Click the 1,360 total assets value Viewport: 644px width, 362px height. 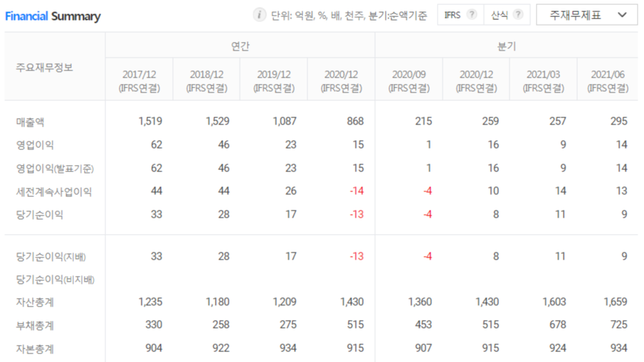point(420,302)
